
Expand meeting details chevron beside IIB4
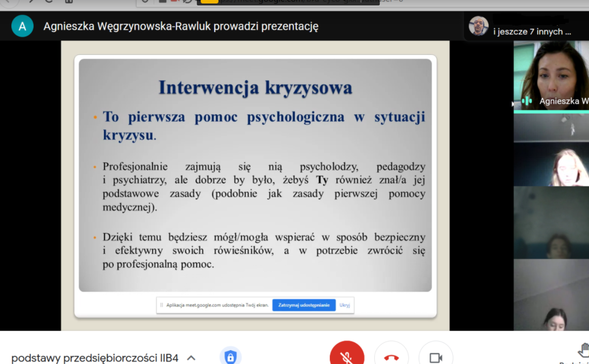click(191, 358)
